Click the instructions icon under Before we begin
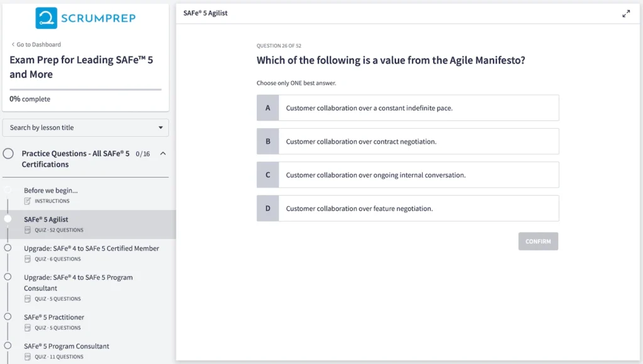 coord(26,201)
